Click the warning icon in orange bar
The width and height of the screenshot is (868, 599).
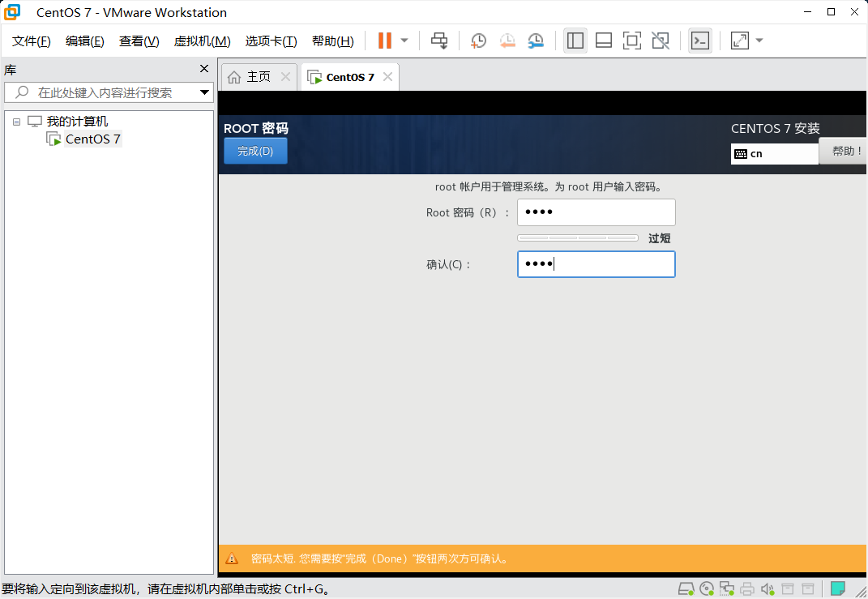click(232, 558)
